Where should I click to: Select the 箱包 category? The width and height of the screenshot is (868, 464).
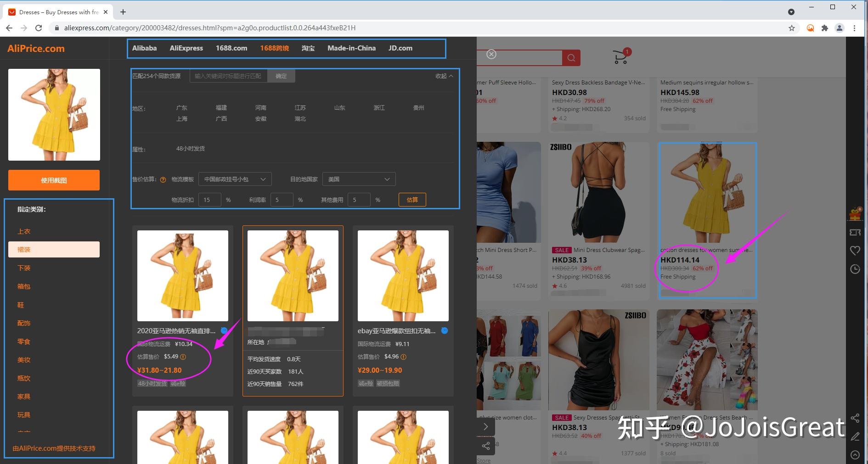[24, 286]
